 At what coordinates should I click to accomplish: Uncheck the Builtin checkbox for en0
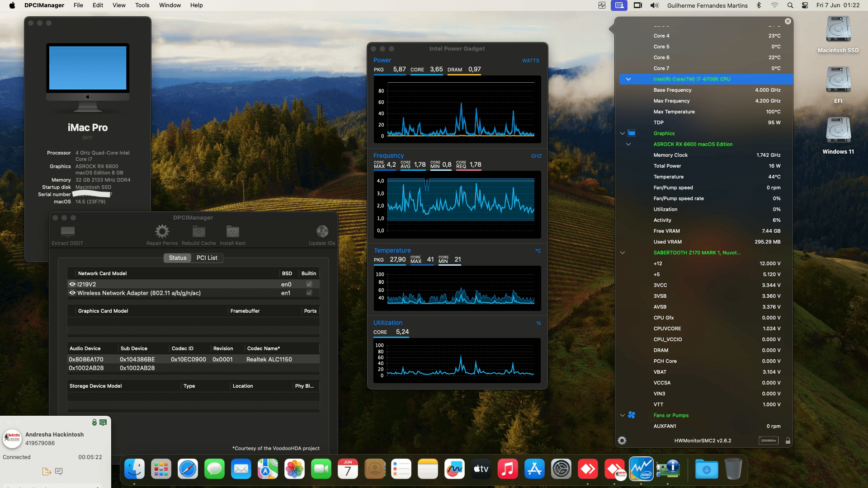(x=309, y=284)
